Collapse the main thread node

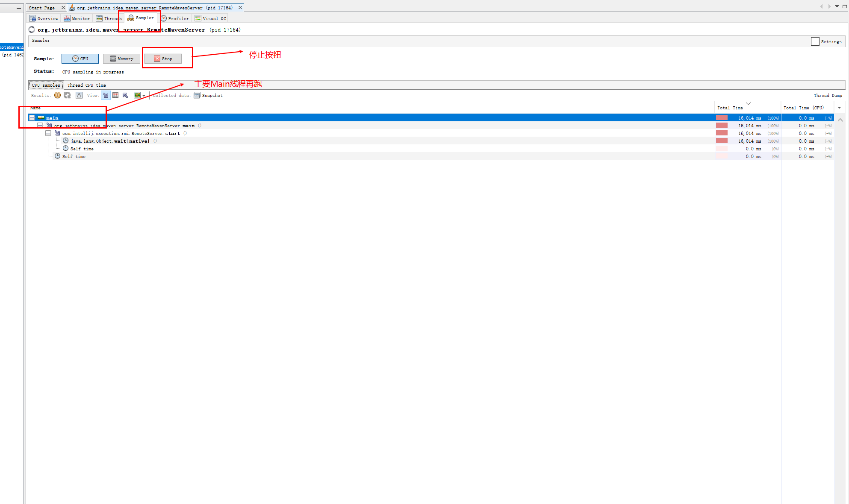click(32, 117)
